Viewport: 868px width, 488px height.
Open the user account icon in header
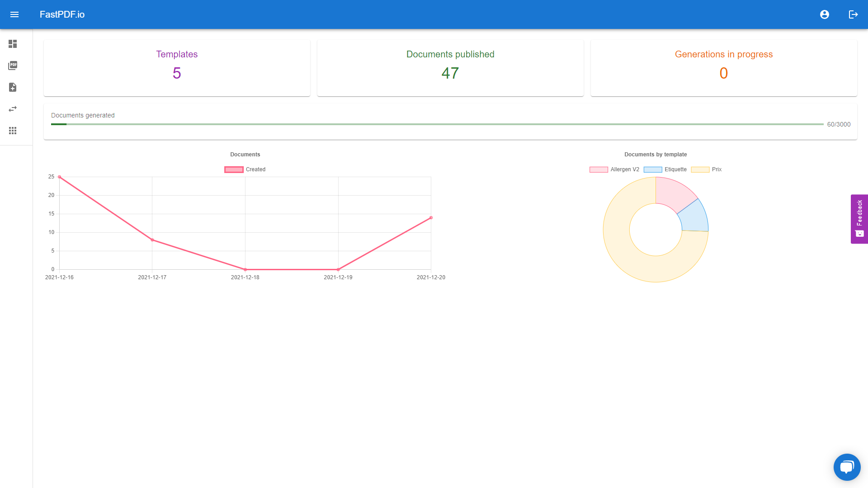(x=825, y=14)
